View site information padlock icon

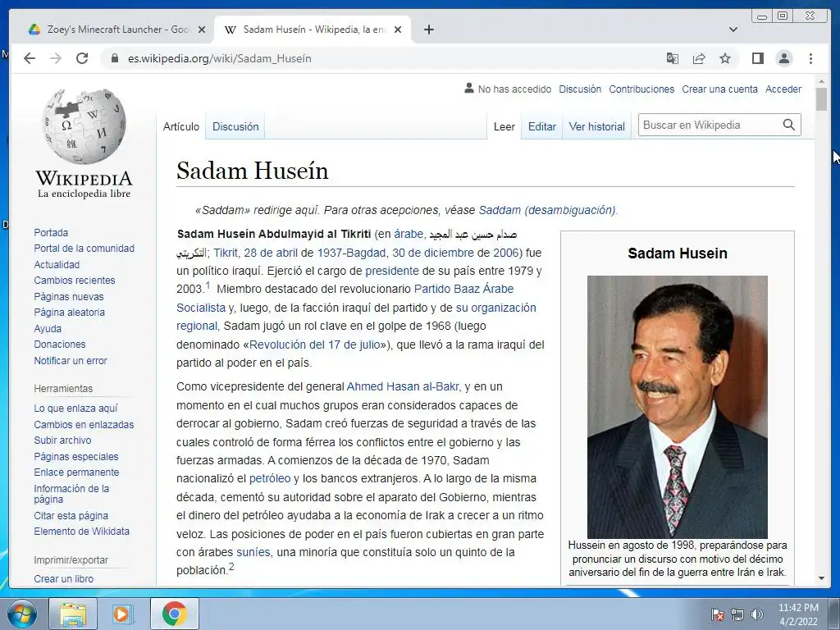114,58
